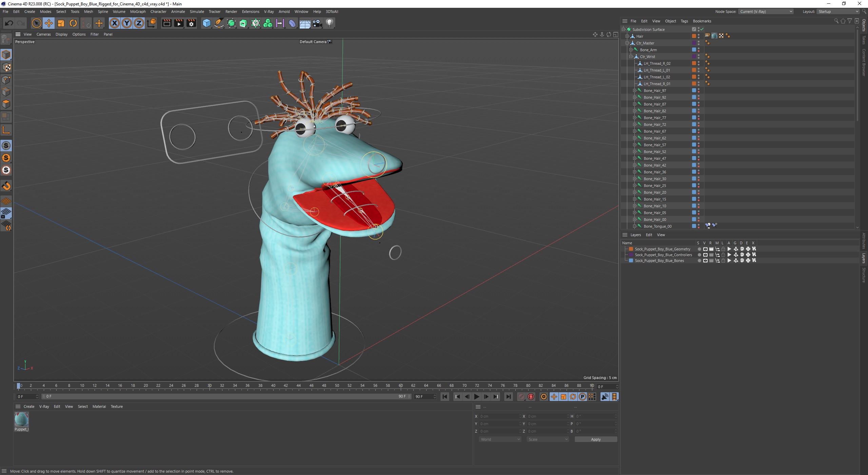This screenshot has width=868, height=475.
Task: Activate the Rotate tool in top toolbar
Action: [x=73, y=23]
